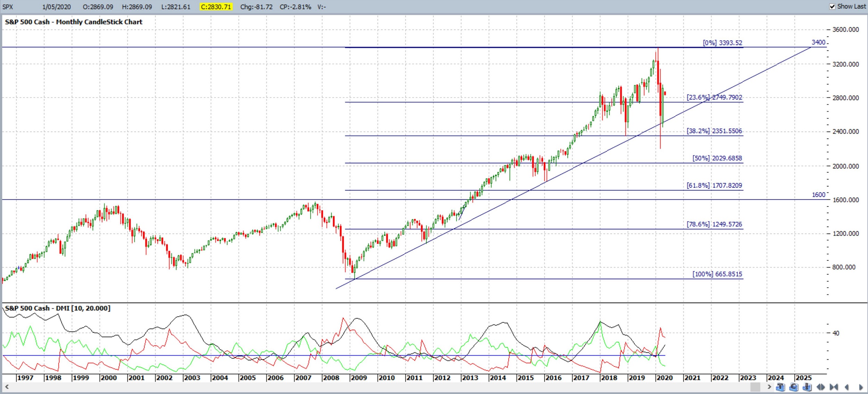Click the open value O:2869.09
Image resolution: width=868 pixels, height=394 pixels.
[x=98, y=7]
